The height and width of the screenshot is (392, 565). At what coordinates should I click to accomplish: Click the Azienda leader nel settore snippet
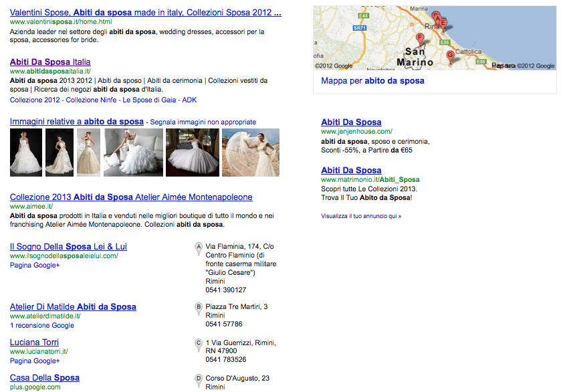[137, 35]
